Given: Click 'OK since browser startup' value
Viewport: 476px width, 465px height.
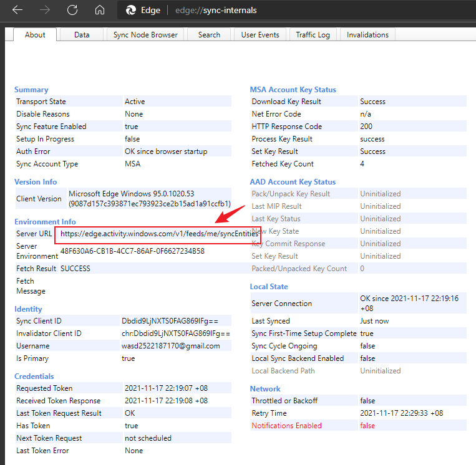Looking at the screenshot, I should pyautogui.click(x=166, y=151).
